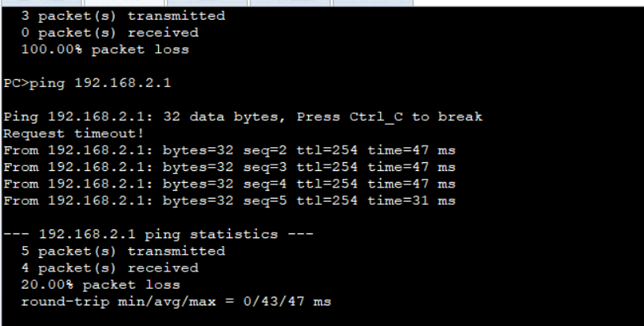This screenshot has width=644, height=326.
Task: Click 'Press Ctrl_C to break' text
Action: pyautogui.click(x=390, y=117)
